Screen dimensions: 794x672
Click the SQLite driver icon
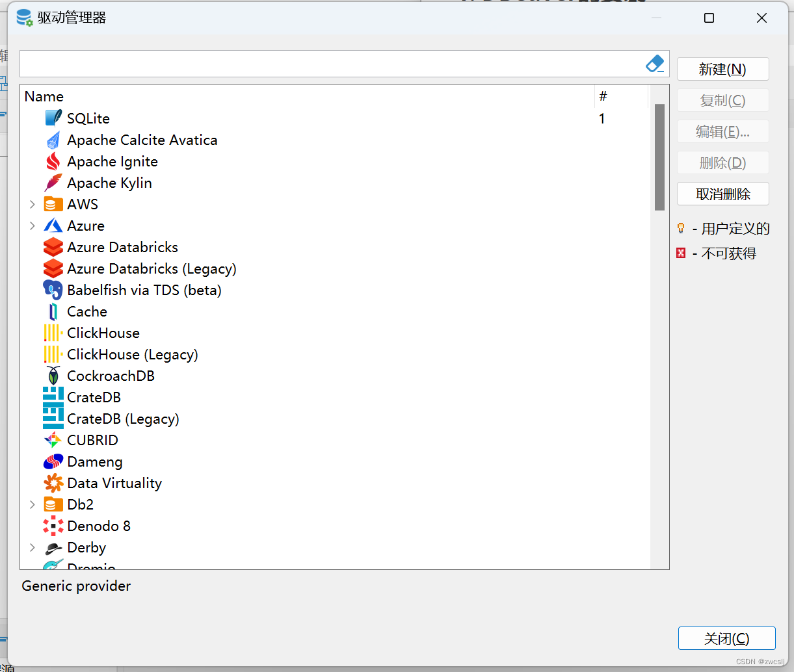coord(53,118)
